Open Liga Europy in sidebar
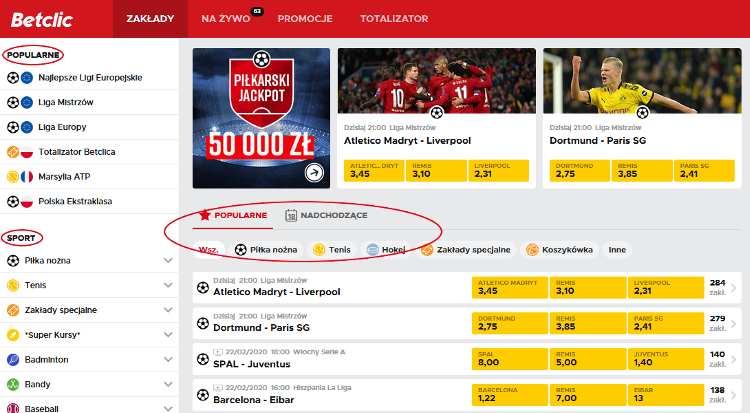Image resolution: width=750 pixels, height=413 pixels. click(62, 127)
